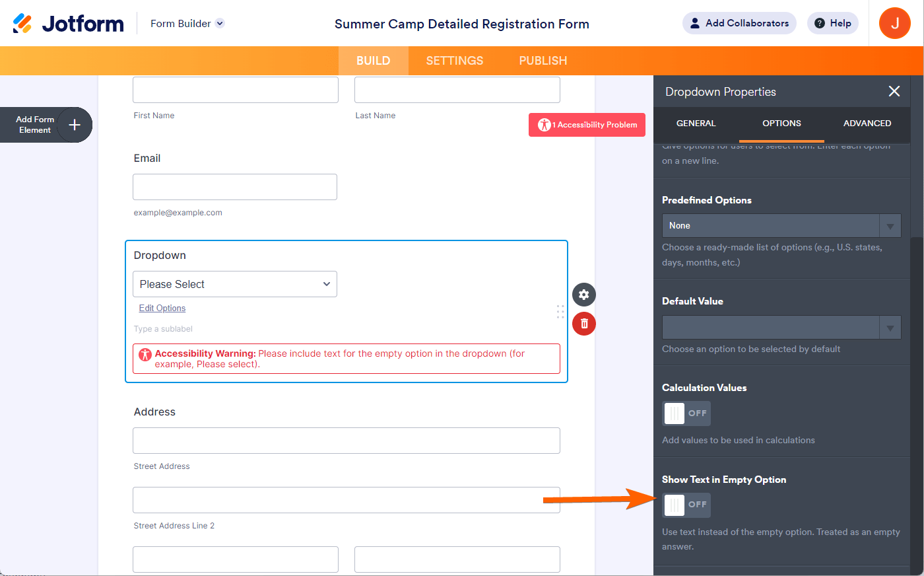Toggle Calculation Values switch
Screen dimensions: 924x576
coord(686,414)
